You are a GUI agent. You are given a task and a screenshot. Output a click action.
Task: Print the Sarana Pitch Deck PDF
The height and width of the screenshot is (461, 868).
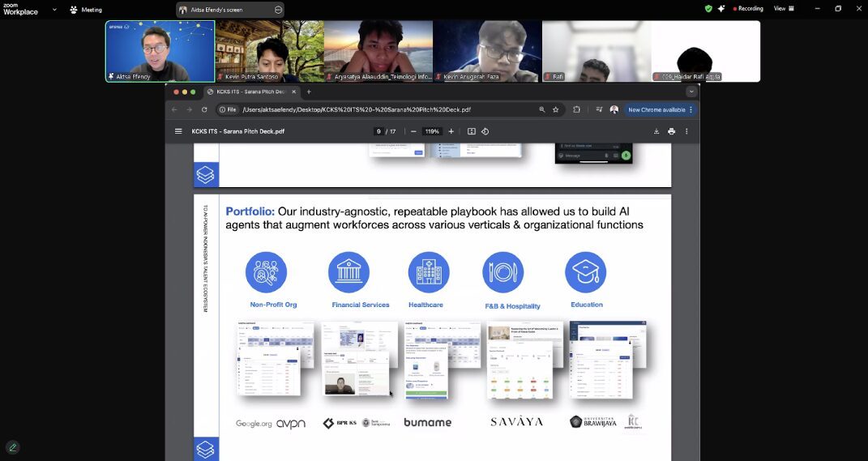(x=671, y=131)
